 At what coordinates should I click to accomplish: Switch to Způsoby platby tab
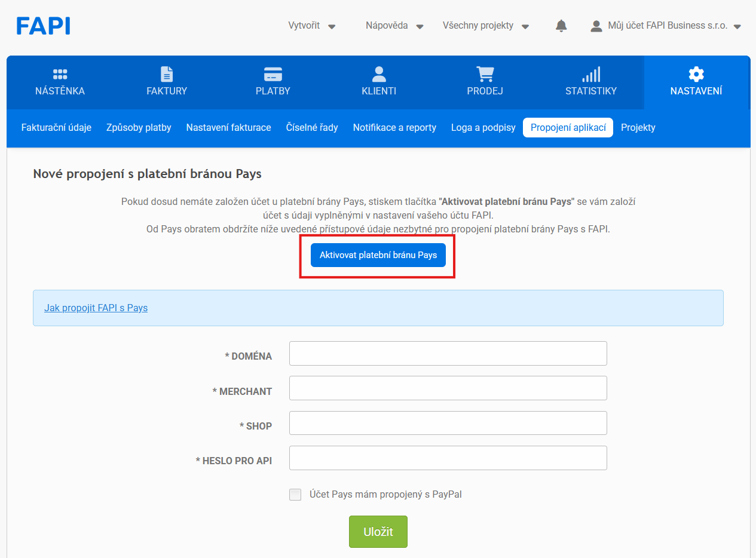[139, 127]
